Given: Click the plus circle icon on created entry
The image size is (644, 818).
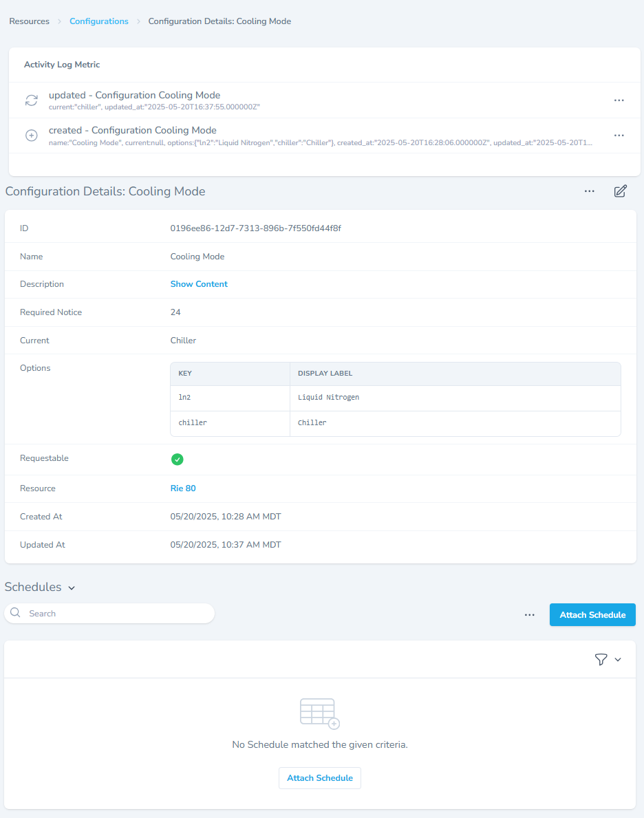Looking at the screenshot, I should click(x=32, y=136).
